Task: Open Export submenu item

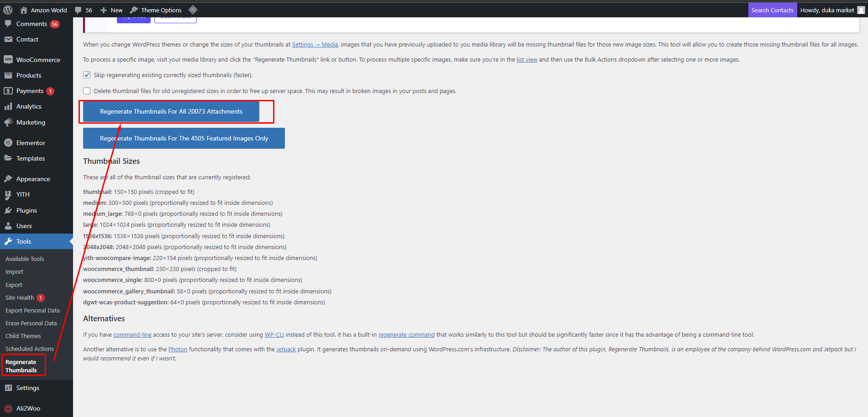Action: 14,285
